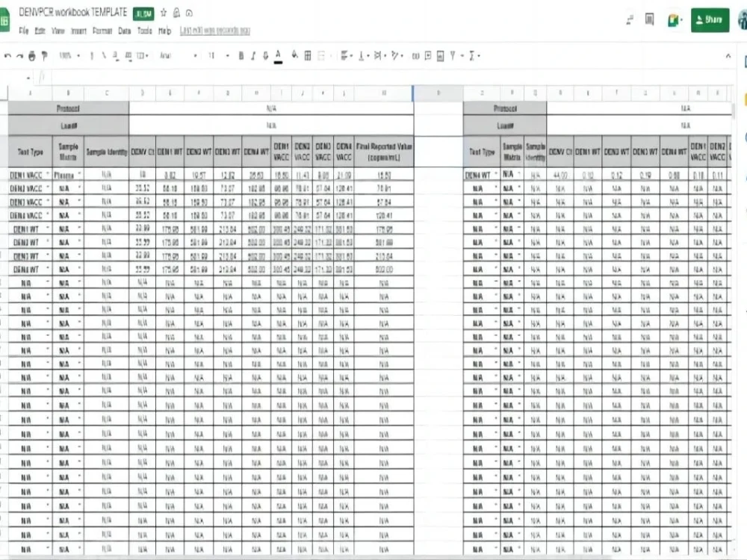The image size is (747, 560).
Task: Apply strikethrough to selected text
Action: pyautogui.click(x=265, y=56)
